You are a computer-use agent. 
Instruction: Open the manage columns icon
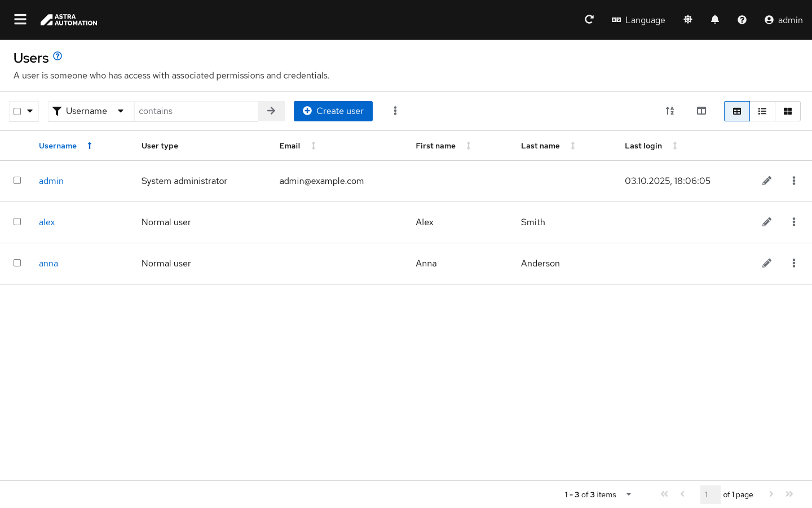701,111
